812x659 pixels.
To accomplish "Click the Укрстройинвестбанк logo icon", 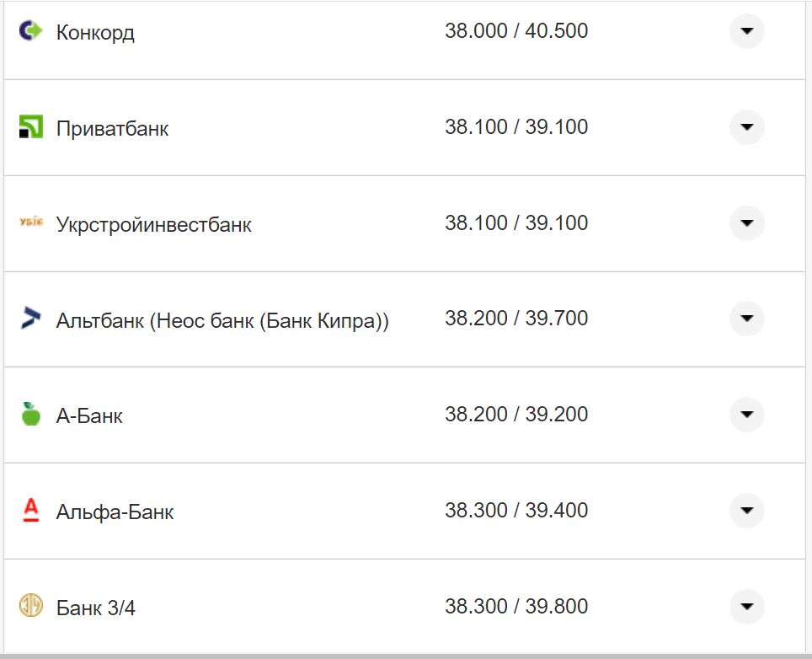I will [x=31, y=223].
